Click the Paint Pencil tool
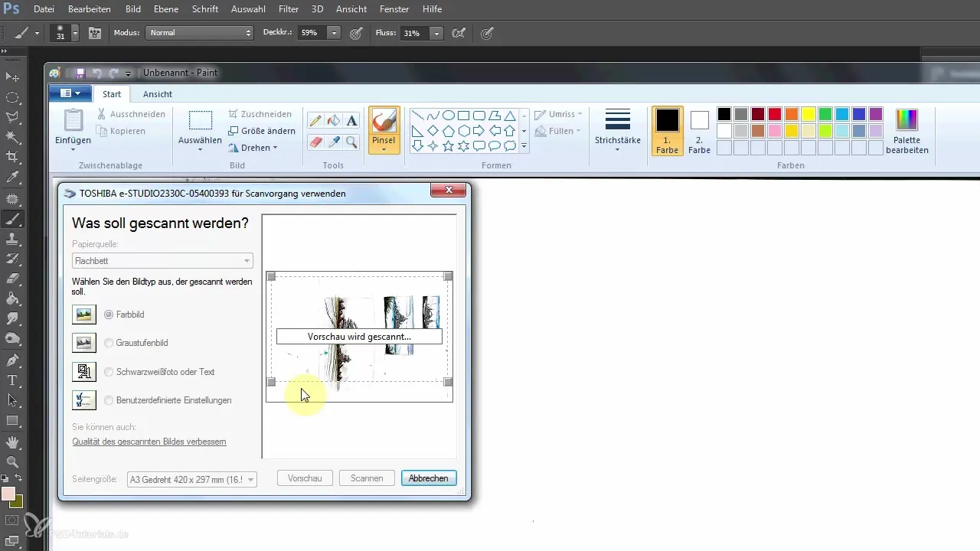The height and width of the screenshot is (551, 980). click(315, 121)
